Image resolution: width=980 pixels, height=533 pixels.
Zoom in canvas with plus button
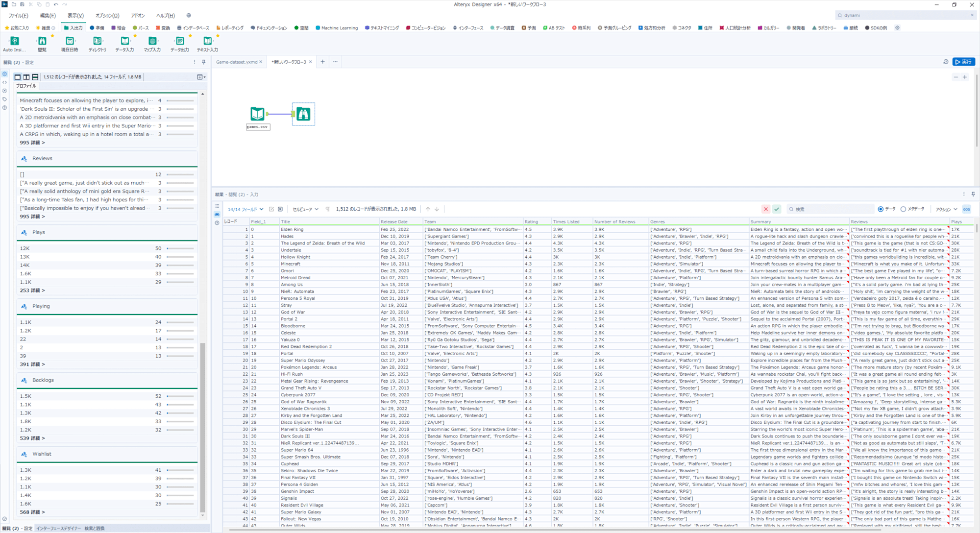[x=965, y=77]
